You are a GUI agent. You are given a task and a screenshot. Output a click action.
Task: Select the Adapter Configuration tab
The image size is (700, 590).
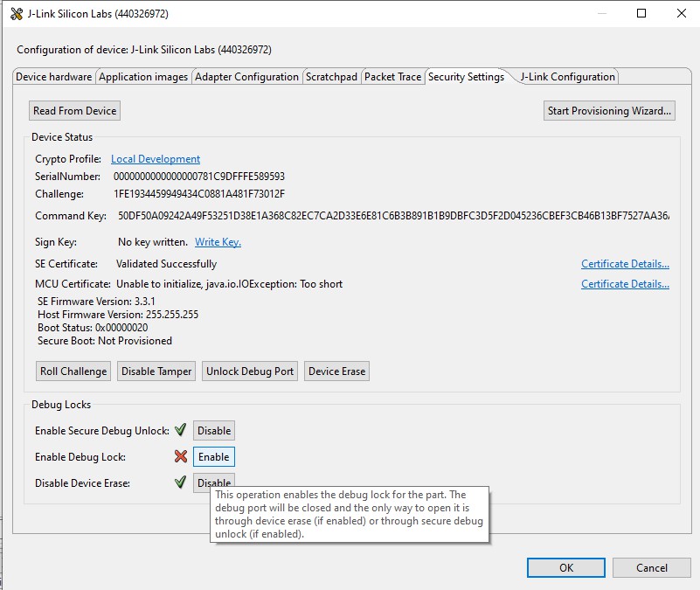(246, 77)
